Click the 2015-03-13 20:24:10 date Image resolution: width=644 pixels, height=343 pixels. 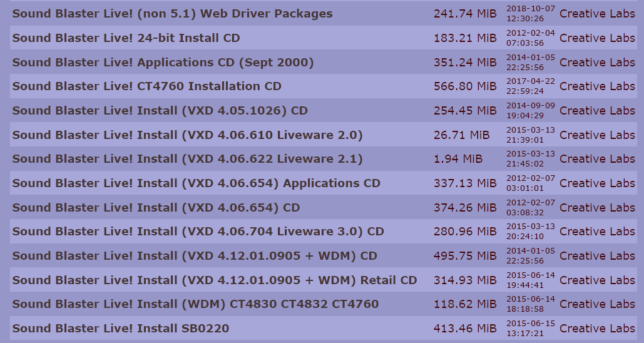pyautogui.click(x=531, y=231)
